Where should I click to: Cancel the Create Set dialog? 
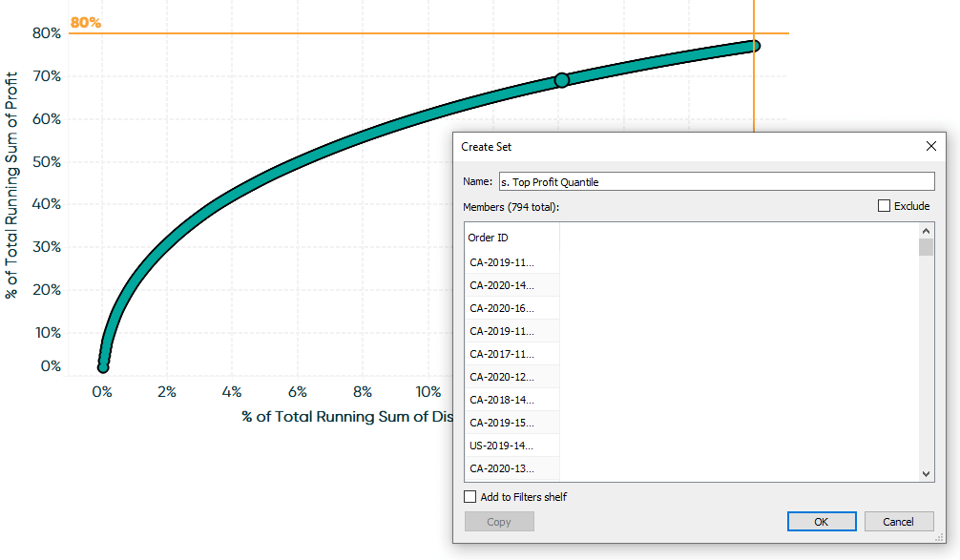(x=898, y=522)
